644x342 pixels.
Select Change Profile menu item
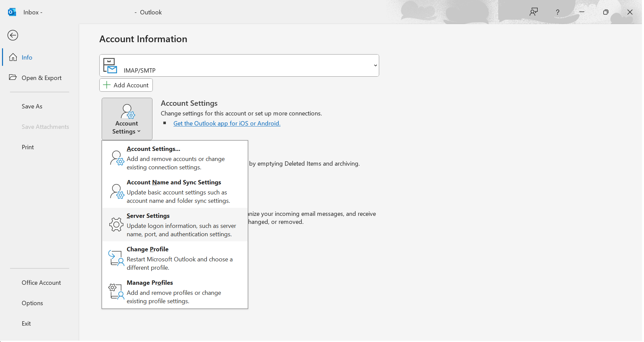[175, 258]
